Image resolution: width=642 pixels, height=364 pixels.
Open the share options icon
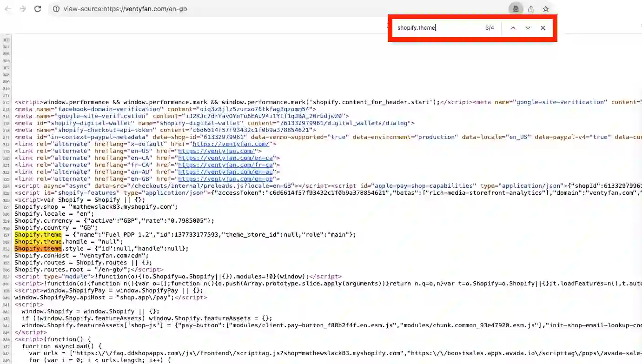pyautogui.click(x=531, y=8)
